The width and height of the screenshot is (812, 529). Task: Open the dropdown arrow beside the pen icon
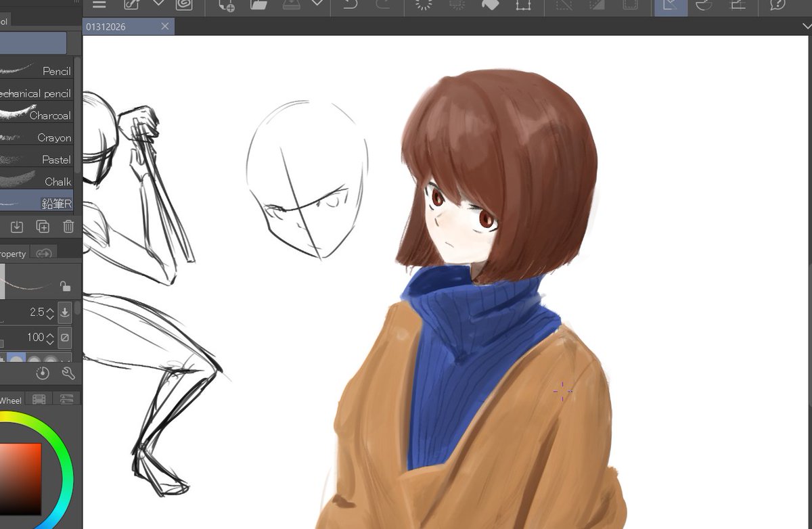(x=158, y=3)
